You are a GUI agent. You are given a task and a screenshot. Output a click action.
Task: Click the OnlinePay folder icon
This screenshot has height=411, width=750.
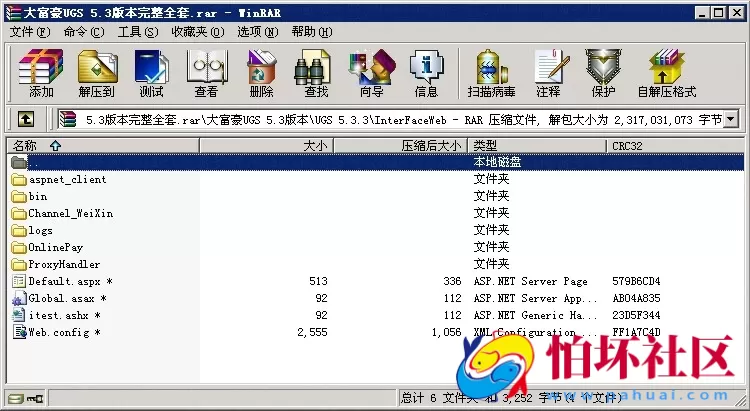(x=19, y=247)
